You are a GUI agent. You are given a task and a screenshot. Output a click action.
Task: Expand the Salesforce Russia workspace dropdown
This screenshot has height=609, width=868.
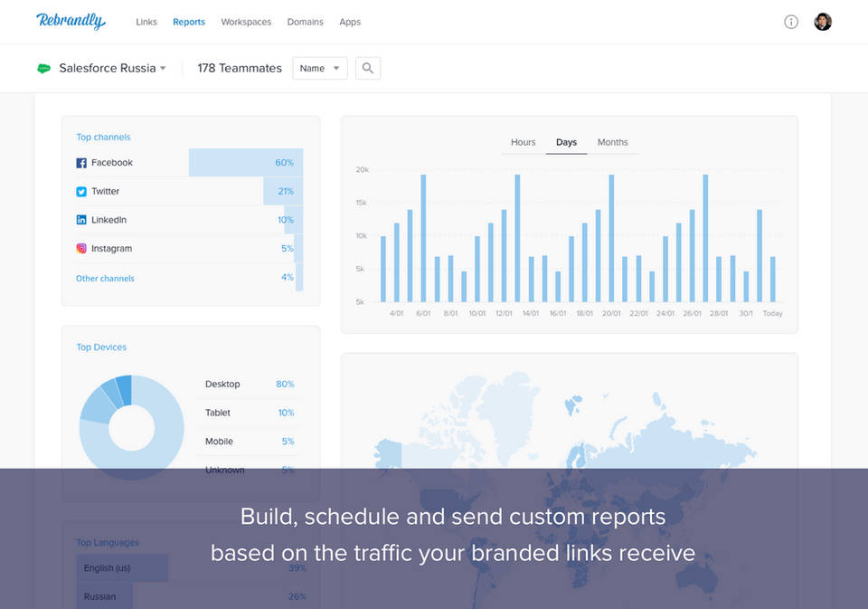[x=163, y=68]
